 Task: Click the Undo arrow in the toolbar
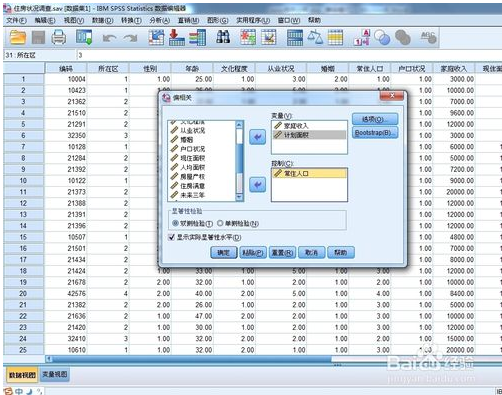[x=109, y=38]
